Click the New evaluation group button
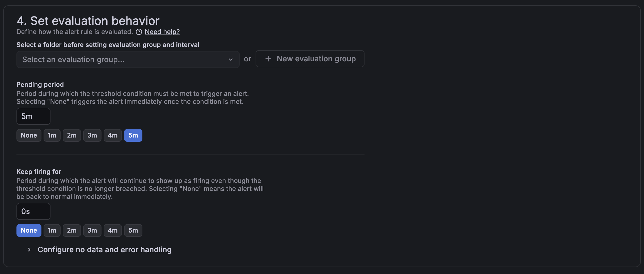 [x=310, y=59]
